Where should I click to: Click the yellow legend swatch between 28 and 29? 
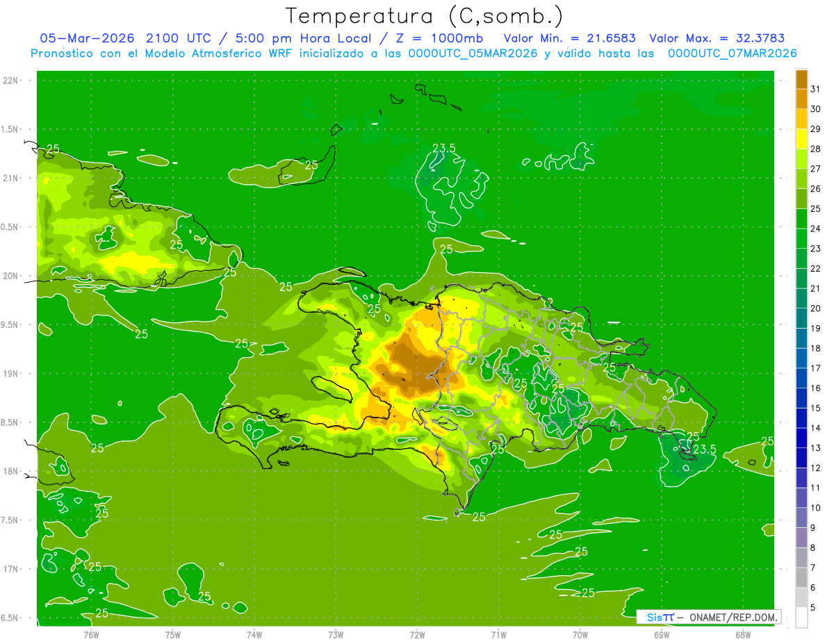[802, 139]
